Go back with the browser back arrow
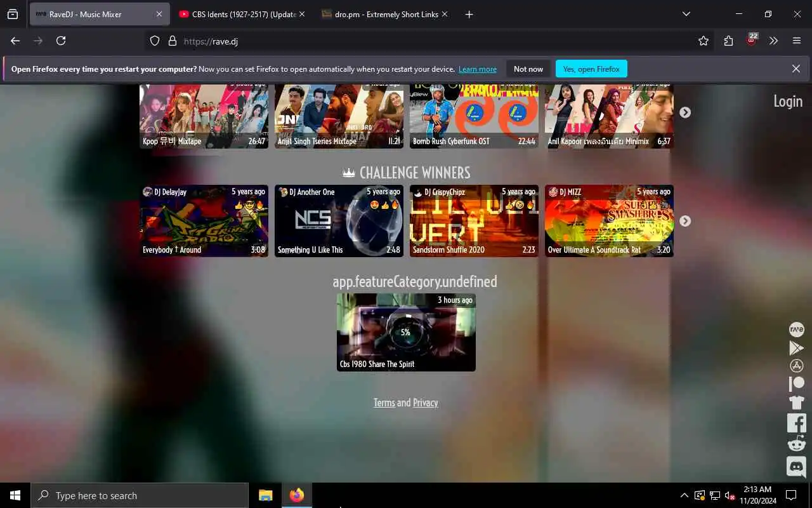Screen dimensions: 812x508 point(15,41)
